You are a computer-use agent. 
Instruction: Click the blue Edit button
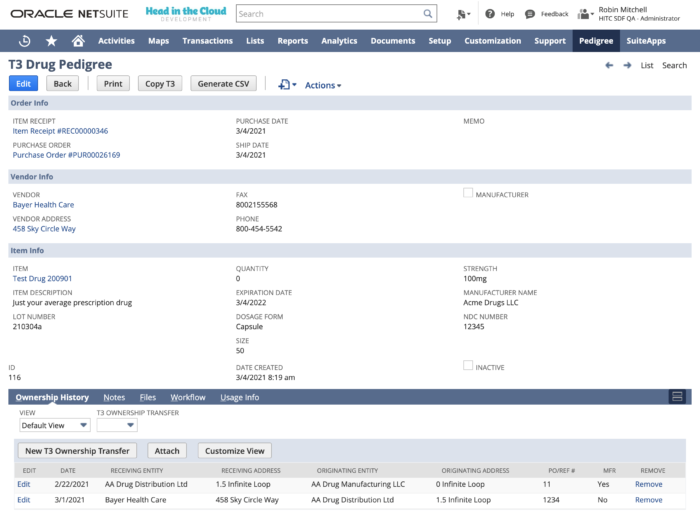point(23,84)
